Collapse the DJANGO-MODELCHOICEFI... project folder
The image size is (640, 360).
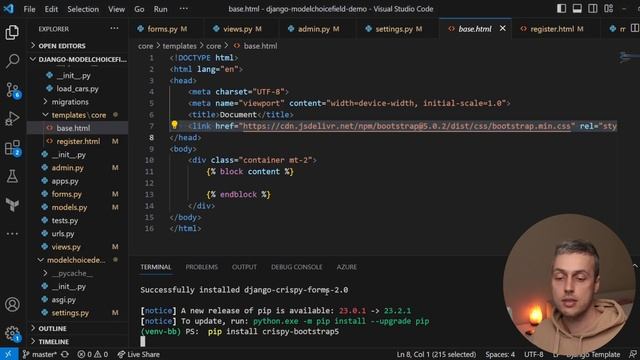pyautogui.click(x=78, y=60)
